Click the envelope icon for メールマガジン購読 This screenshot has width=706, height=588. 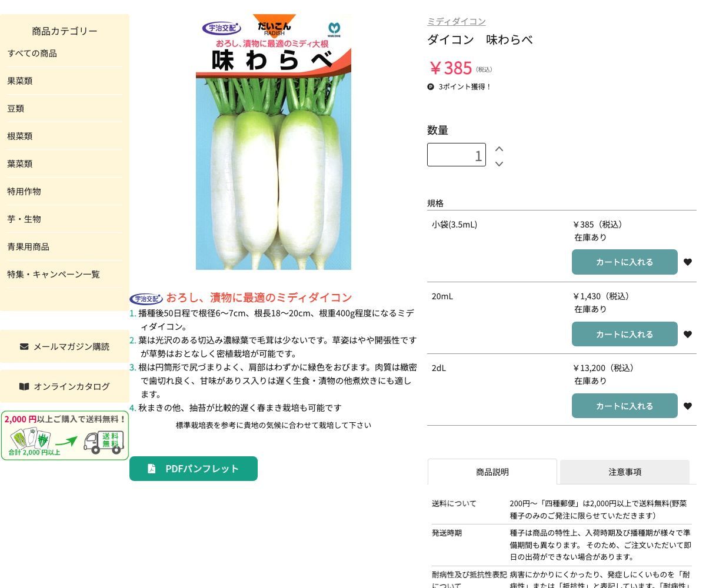click(25, 346)
